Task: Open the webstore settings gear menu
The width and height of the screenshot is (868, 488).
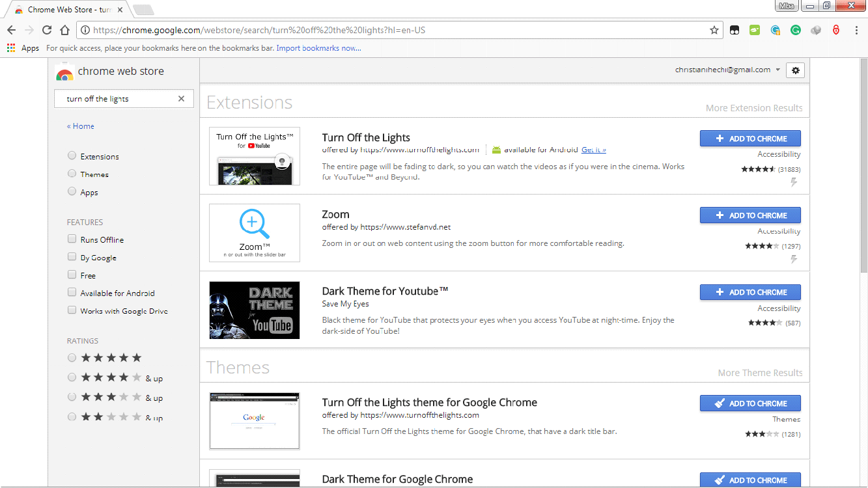Action: pos(795,70)
